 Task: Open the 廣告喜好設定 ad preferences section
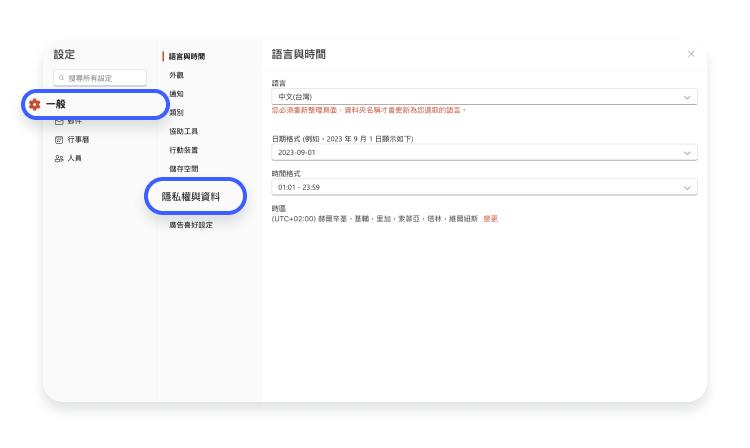point(191,225)
